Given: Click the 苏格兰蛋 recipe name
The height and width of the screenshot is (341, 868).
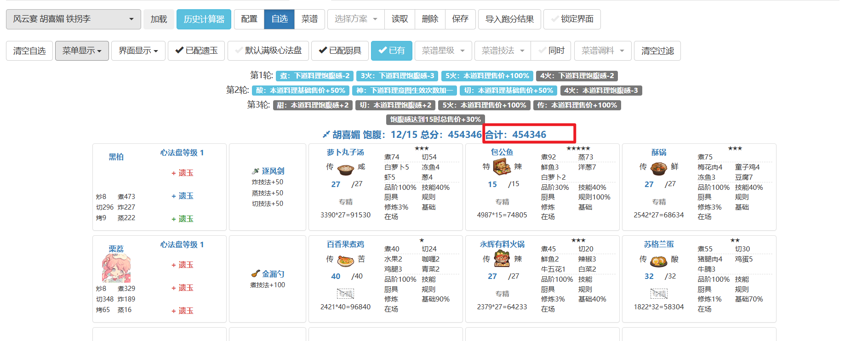Looking at the screenshot, I should pos(659,244).
